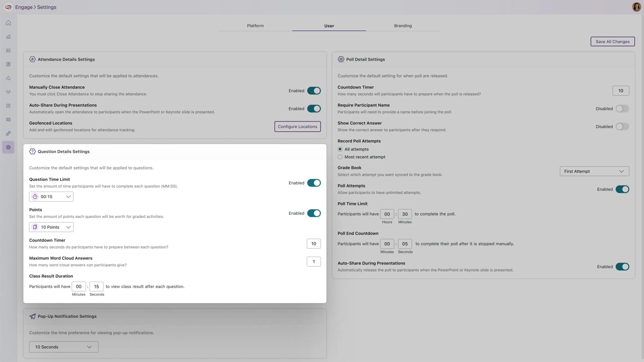Select Most recent attempt radio button
This screenshot has width=644, height=362.
340,157
